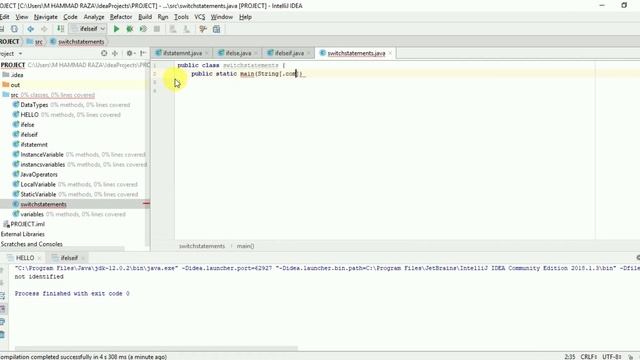640x360 pixels.
Task: Navigate forward with the right arrow
Action: pyautogui.click(x=44, y=29)
